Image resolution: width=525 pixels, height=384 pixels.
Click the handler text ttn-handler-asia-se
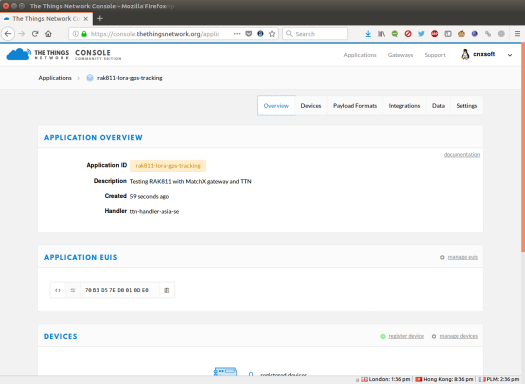pyautogui.click(x=154, y=212)
